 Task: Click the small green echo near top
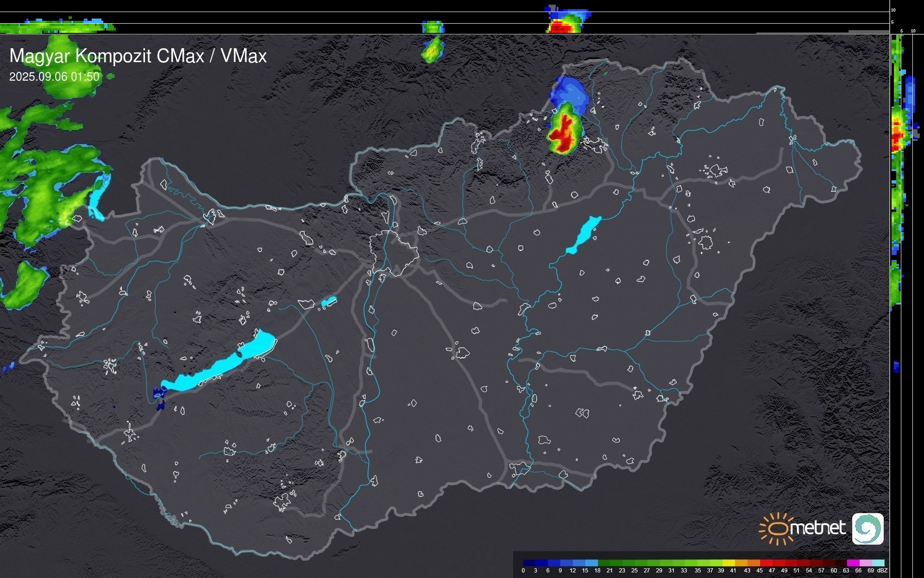[432, 50]
